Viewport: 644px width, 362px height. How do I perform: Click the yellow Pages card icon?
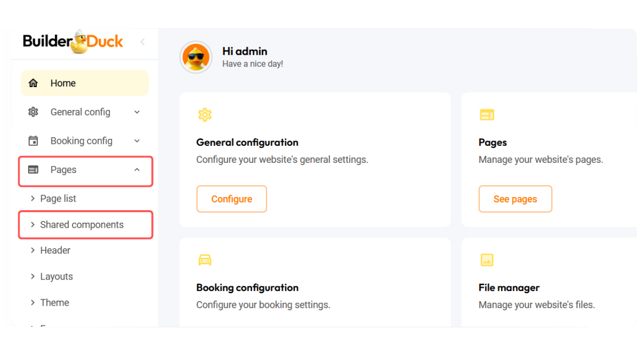point(487,115)
